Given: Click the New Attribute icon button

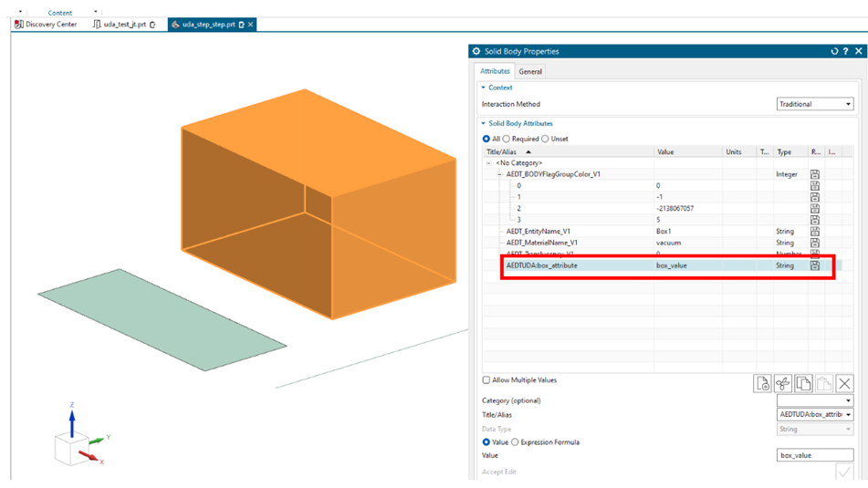Looking at the screenshot, I should pyautogui.click(x=762, y=383).
